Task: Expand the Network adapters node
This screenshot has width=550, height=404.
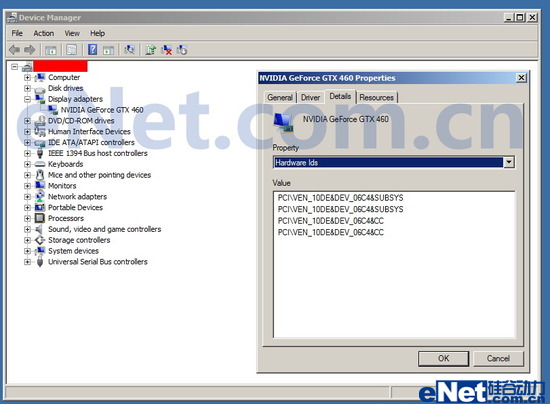Action: pos(27,197)
